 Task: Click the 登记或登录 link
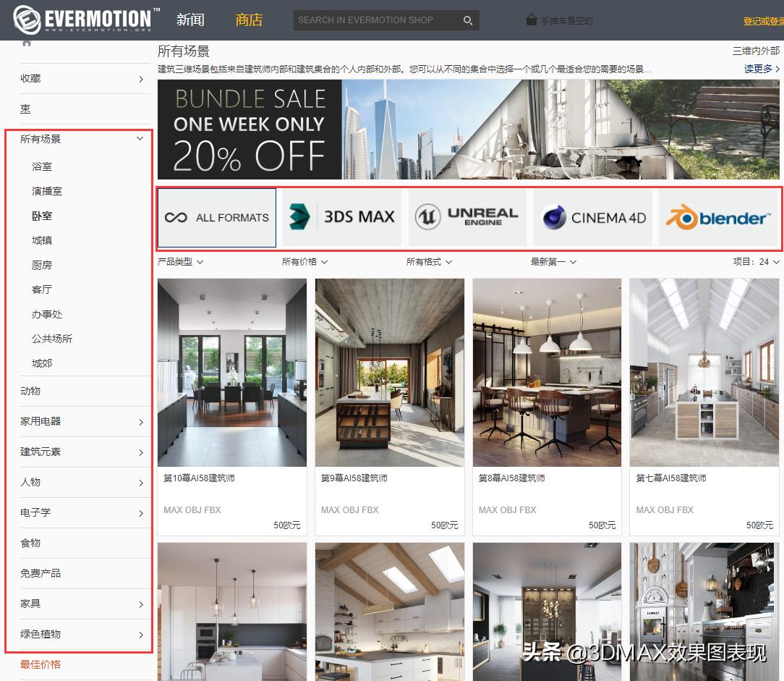click(x=763, y=21)
